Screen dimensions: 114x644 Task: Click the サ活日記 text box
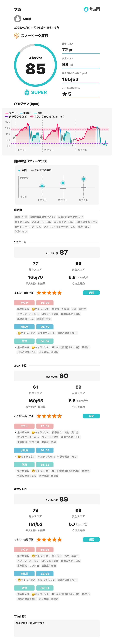point(57,628)
